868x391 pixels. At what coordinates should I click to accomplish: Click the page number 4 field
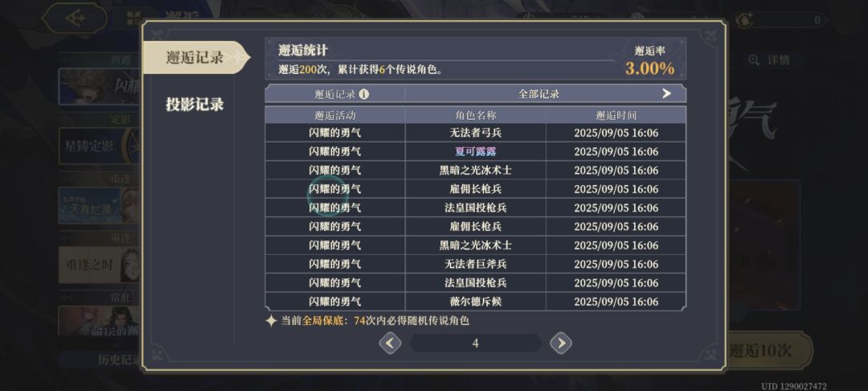coord(475,344)
